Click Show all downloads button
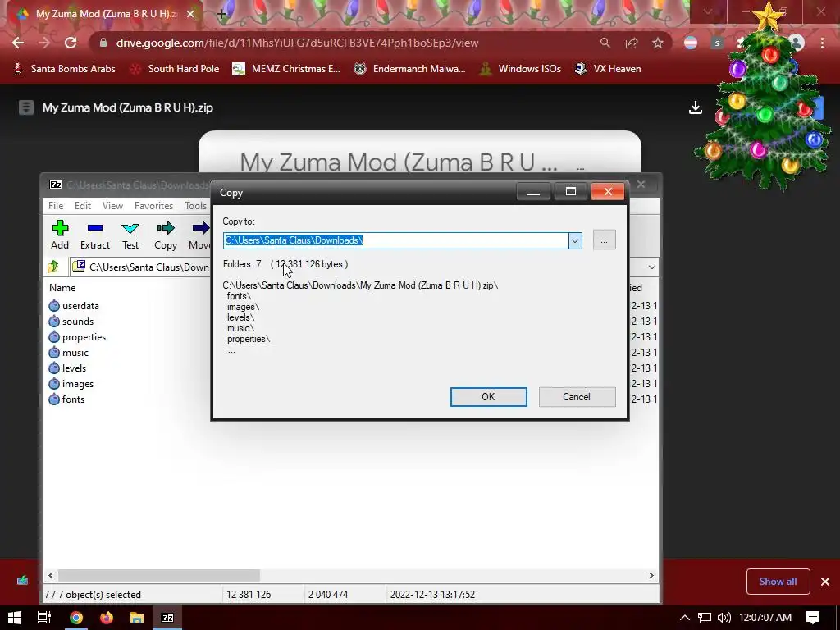The width and height of the screenshot is (840, 630). pos(778,582)
